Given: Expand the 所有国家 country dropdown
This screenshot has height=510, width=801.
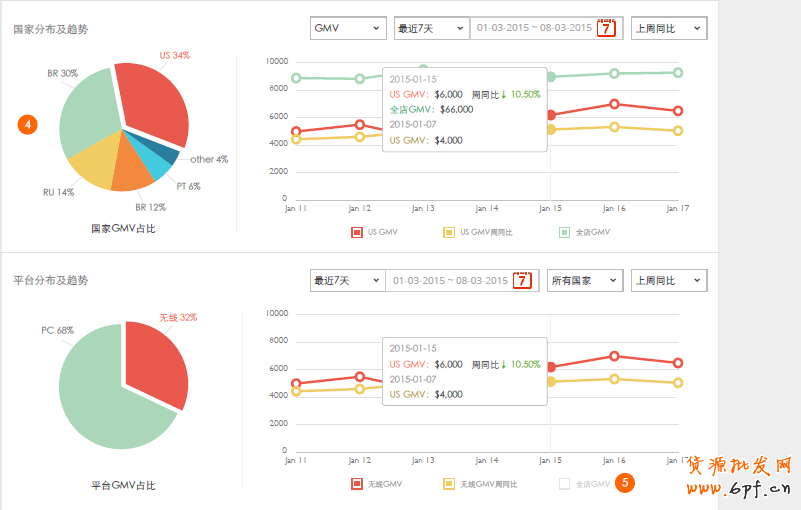Looking at the screenshot, I should point(584,281).
